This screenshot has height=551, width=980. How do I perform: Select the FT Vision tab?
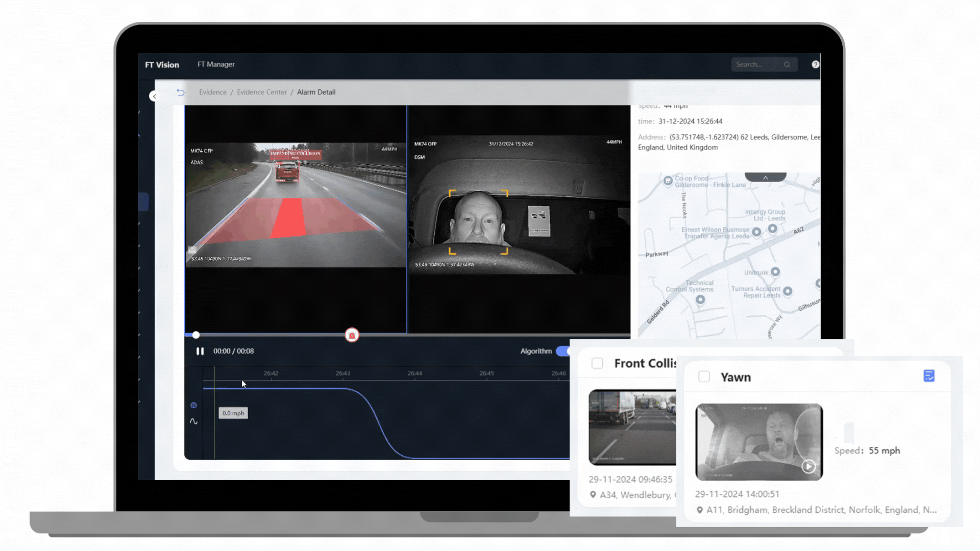coord(162,65)
